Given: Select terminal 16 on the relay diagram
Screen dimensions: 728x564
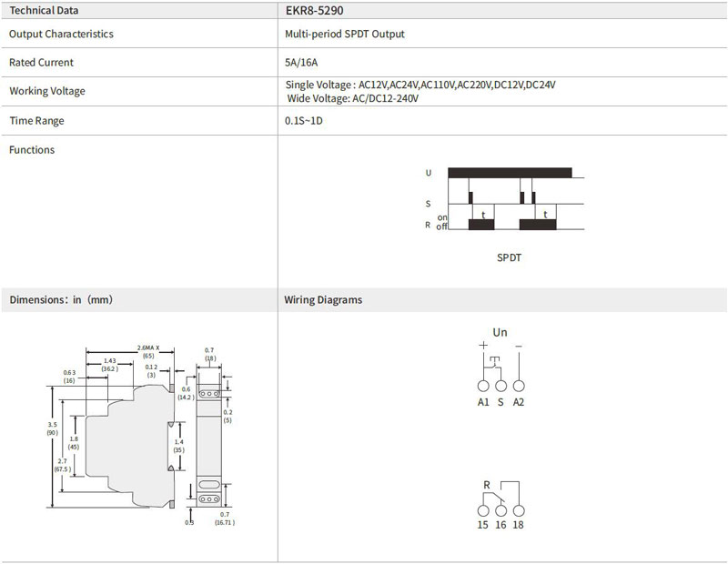Looking at the screenshot, I should (500, 511).
